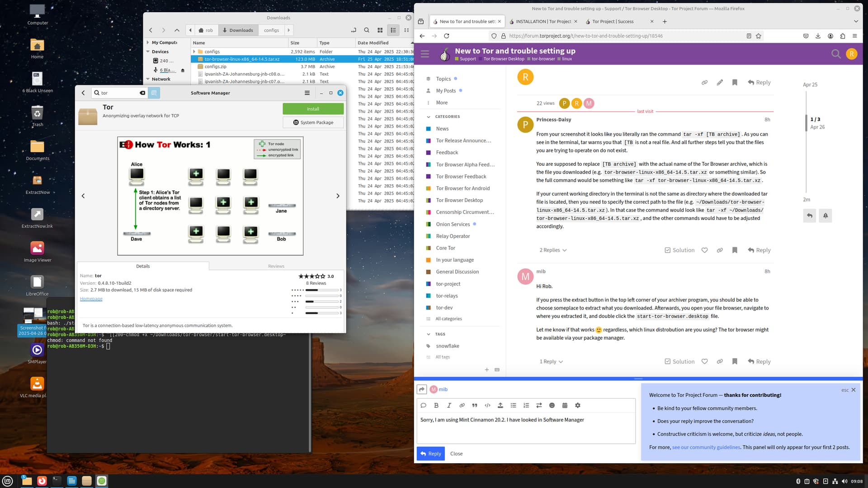The image size is (868, 488).
Task: Mark mib's post as Solution
Action: point(679,361)
